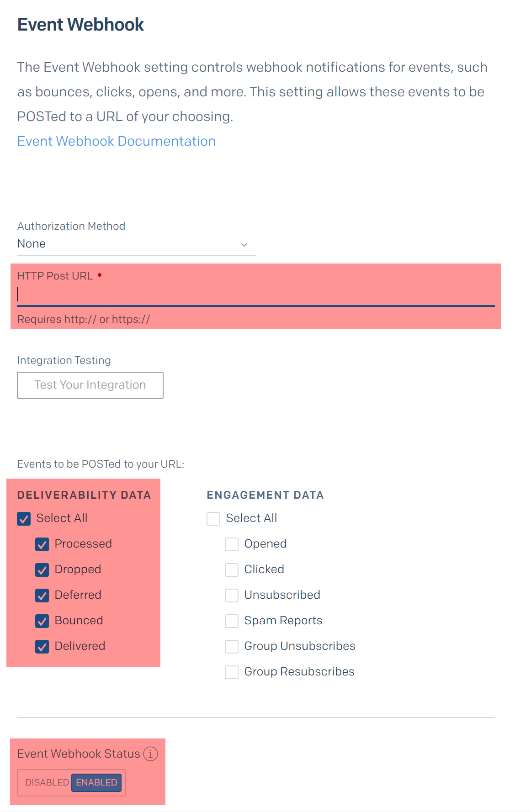Switch webhook status toggle to DISABLED
Screen dimensions: 531x812
(47, 782)
